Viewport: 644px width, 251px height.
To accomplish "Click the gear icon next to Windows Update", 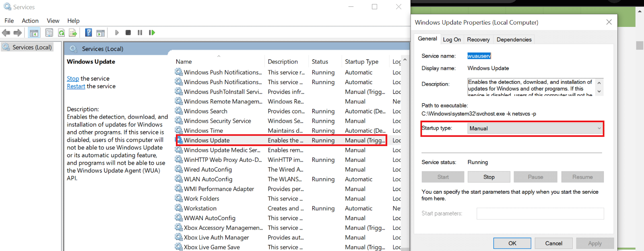I will 180,140.
